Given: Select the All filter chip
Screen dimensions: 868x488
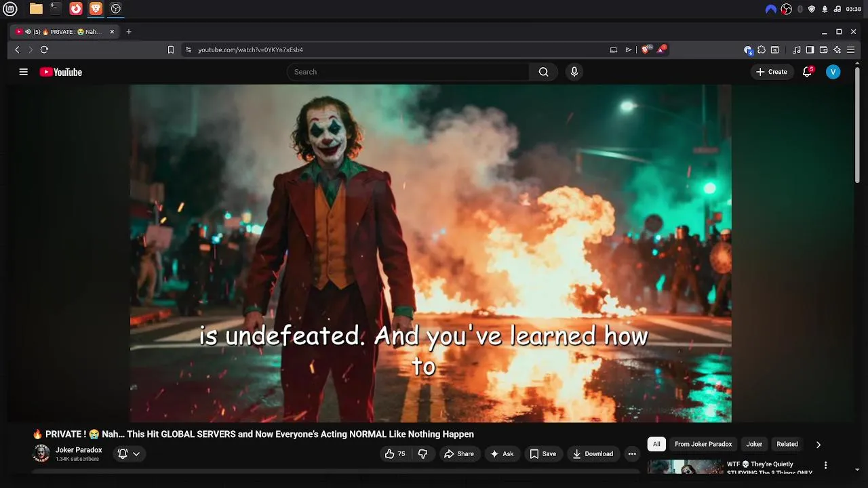Looking at the screenshot, I should coord(656,444).
